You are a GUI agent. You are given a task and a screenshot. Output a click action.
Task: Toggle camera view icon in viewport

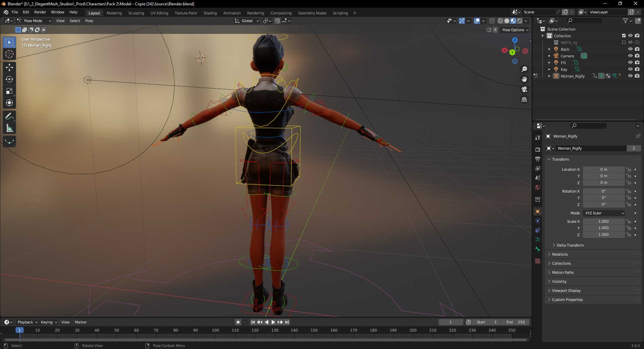click(x=524, y=89)
